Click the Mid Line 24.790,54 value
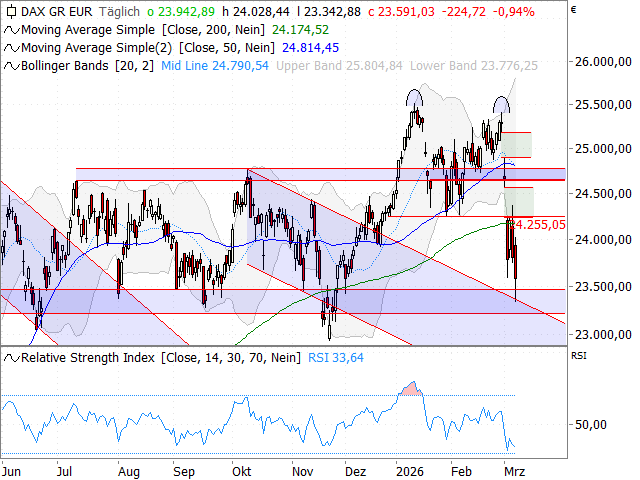The height and width of the screenshot is (480, 640). tap(215, 66)
